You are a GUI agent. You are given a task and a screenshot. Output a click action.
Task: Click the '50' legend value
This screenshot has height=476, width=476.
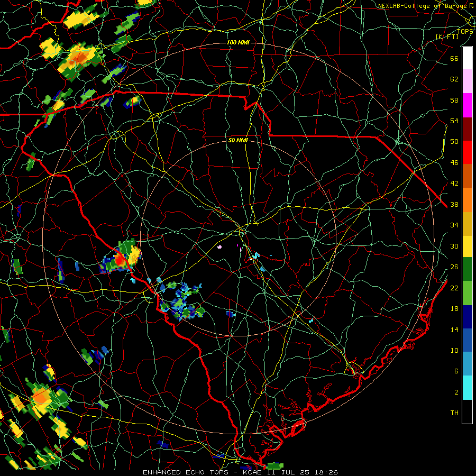coord(454,141)
